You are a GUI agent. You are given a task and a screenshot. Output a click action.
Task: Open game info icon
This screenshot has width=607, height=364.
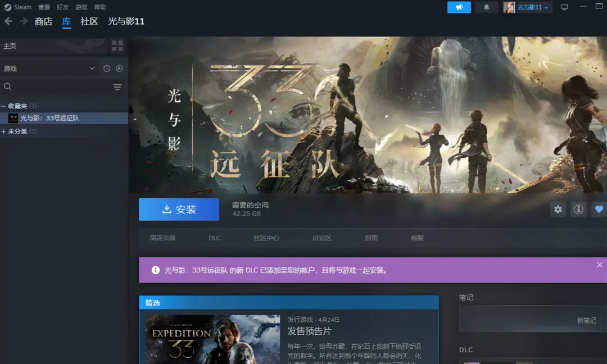[x=578, y=210]
